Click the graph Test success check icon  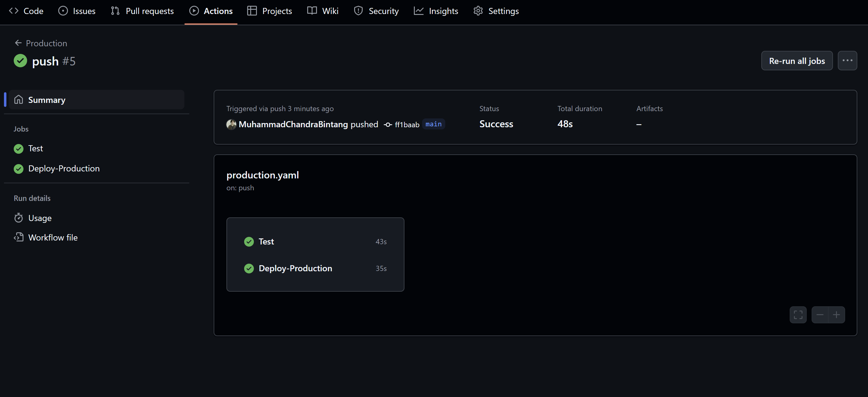click(249, 241)
